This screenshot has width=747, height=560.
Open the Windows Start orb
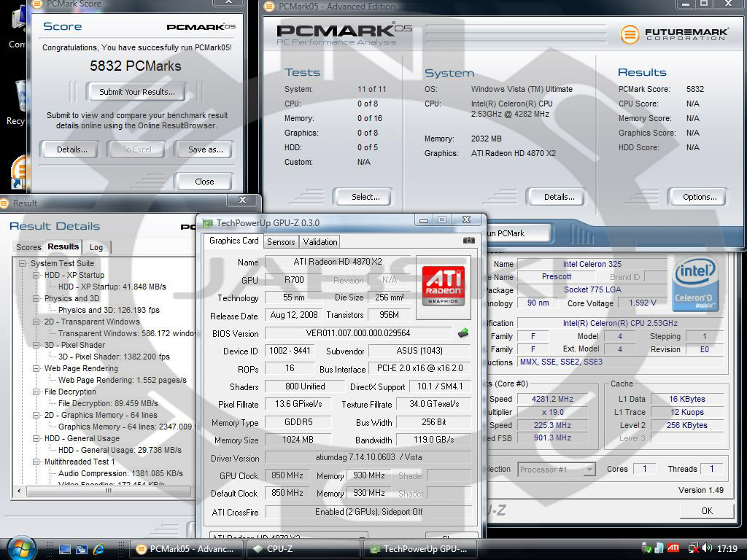[x=20, y=548]
